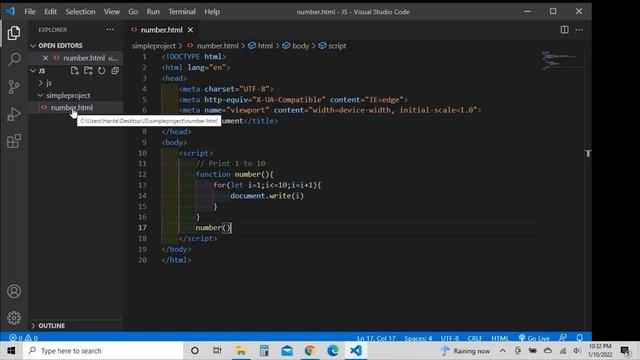
Task: Click the New File icon in JS folder header
Action: (74, 71)
